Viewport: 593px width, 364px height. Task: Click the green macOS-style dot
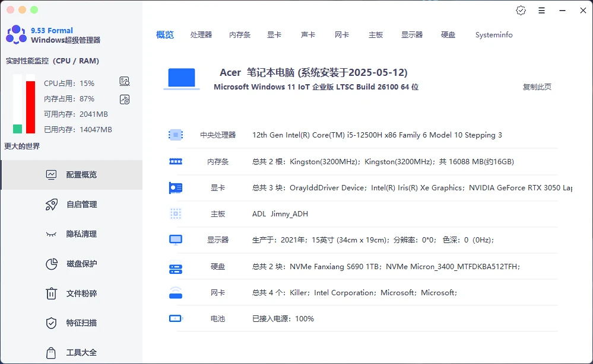[x=34, y=10]
